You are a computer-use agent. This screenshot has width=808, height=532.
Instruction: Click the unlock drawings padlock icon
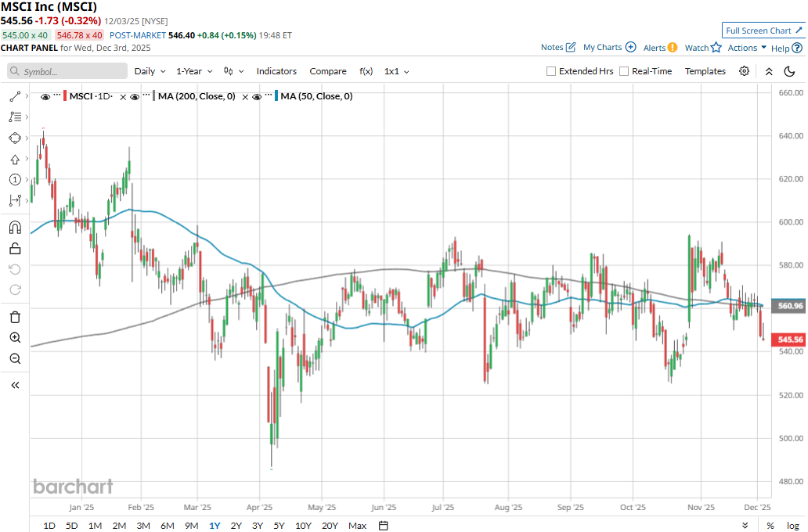click(x=14, y=249)
